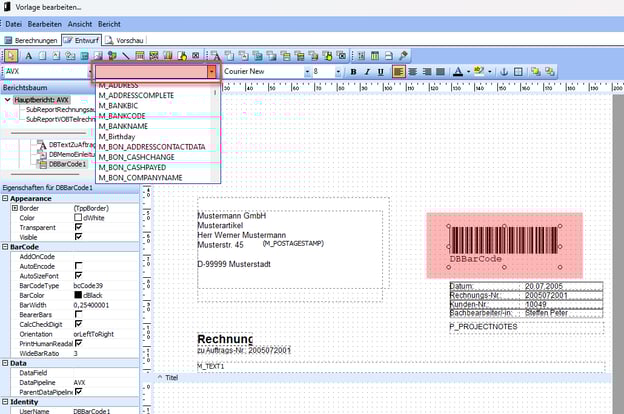Collapse the Appearance property group
624x414 pixels.
pos(6,198)
